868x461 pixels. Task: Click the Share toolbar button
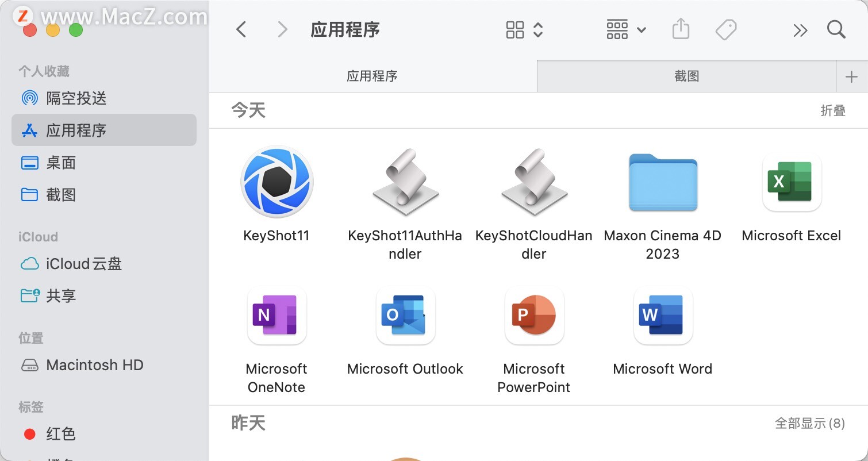point(681,29)
